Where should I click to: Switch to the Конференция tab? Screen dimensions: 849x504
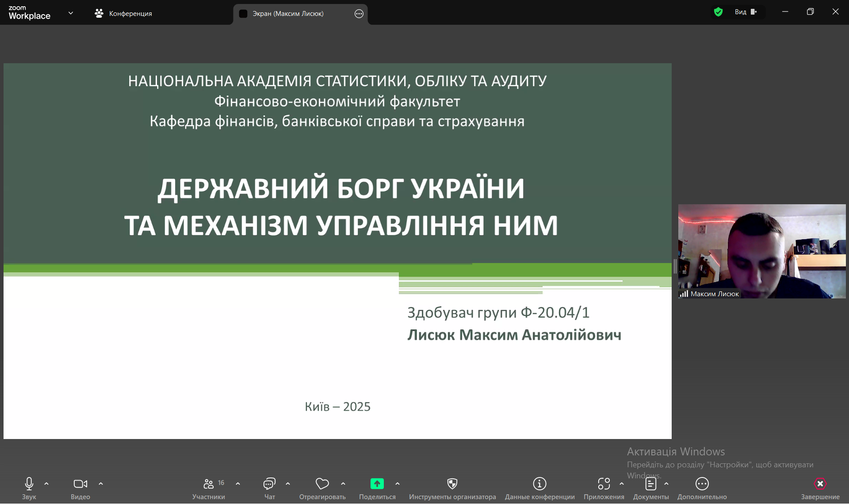point(124,14)
